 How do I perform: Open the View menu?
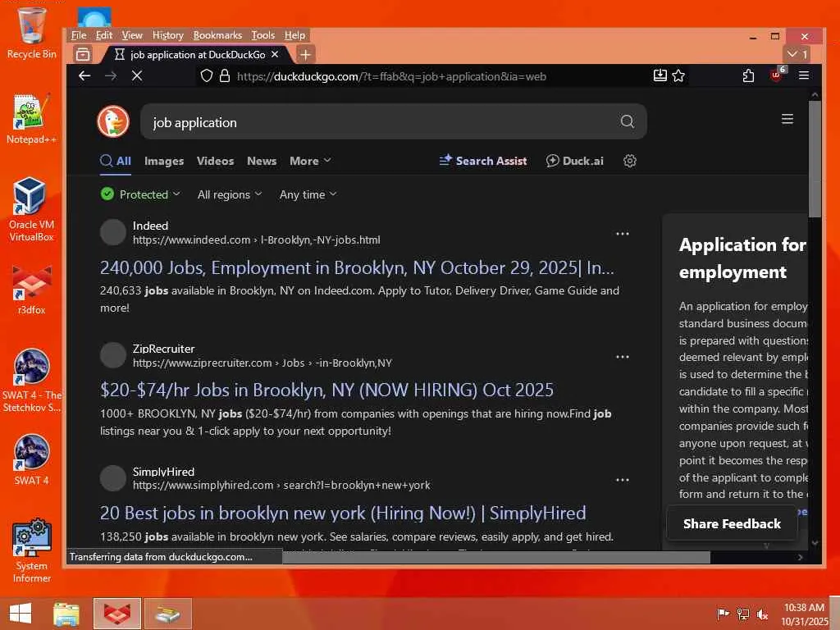132,35
